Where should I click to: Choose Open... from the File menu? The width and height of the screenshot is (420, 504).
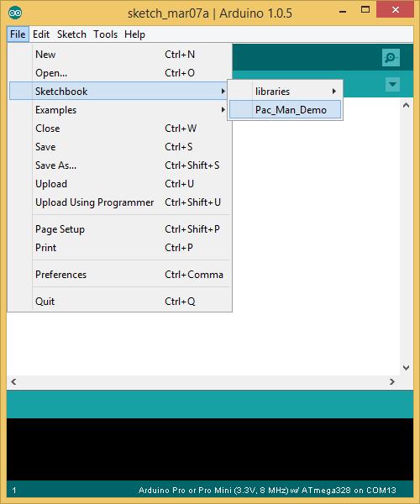point(119,73)
